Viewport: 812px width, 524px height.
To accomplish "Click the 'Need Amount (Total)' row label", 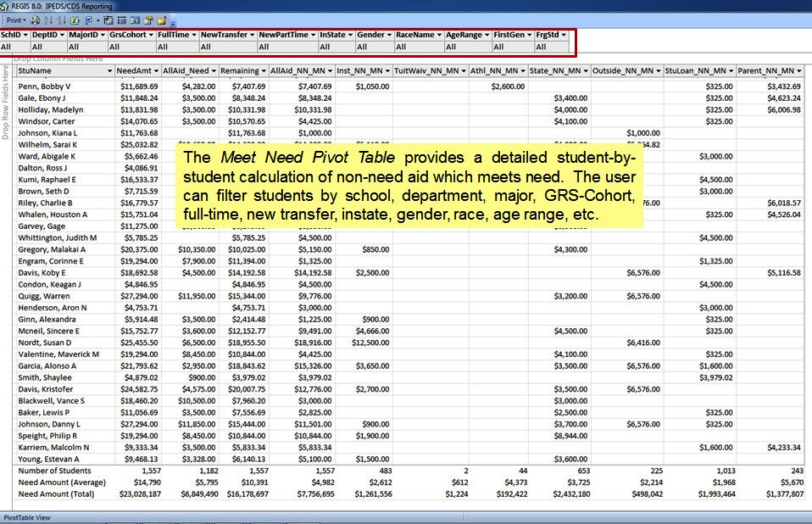I will 56,494.
